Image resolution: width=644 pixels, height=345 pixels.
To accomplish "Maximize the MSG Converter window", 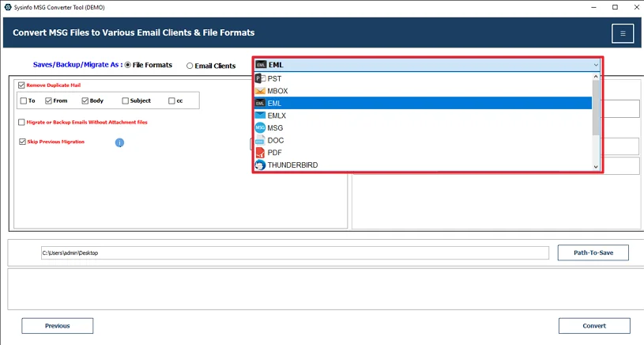I will click(x=615, y=7).
